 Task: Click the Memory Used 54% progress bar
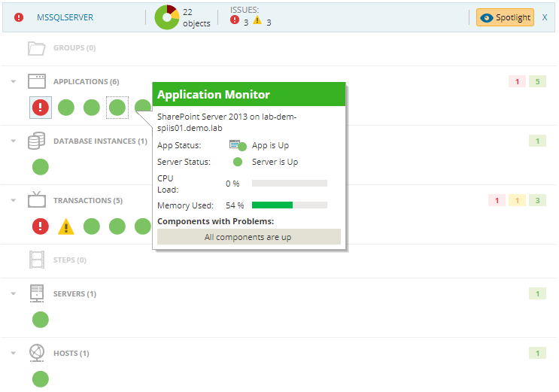(x=290, y=205)
